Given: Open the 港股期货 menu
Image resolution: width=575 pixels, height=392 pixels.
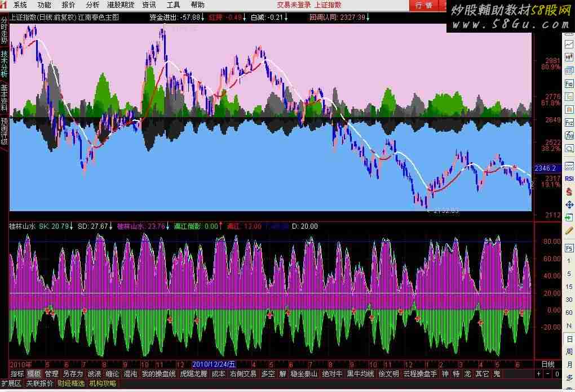Looking at the screenshot, I should click(121, 5).
